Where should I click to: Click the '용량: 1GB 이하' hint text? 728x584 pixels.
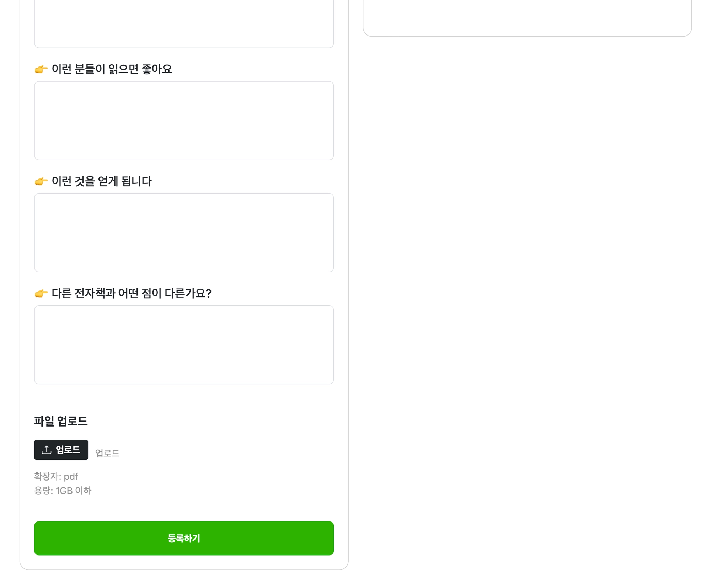pyautogui.click(x=63, y=491)
